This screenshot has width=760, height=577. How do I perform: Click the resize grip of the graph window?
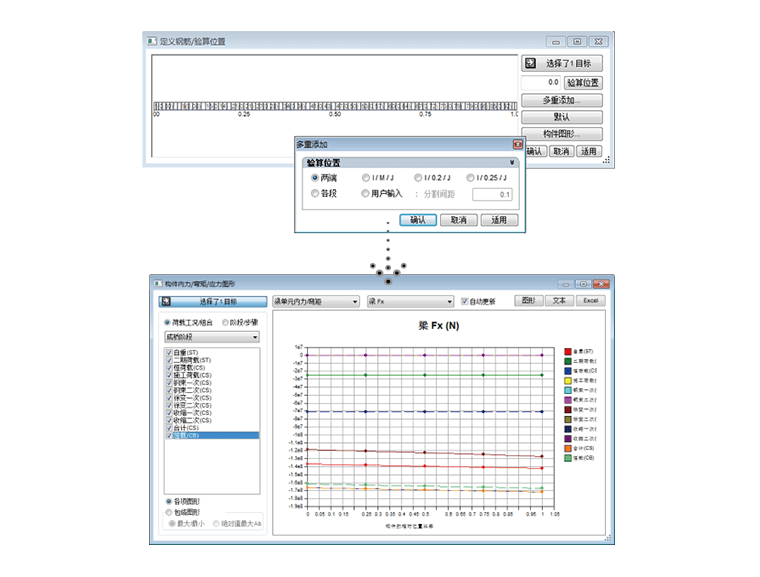click(608, 538)
